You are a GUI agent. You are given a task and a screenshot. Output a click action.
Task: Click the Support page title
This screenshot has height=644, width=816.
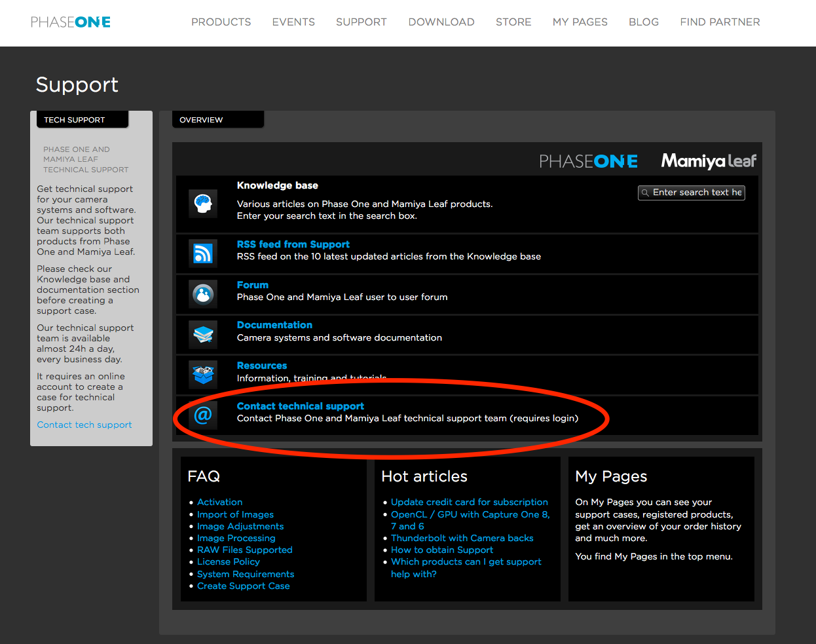click(77, 85)
